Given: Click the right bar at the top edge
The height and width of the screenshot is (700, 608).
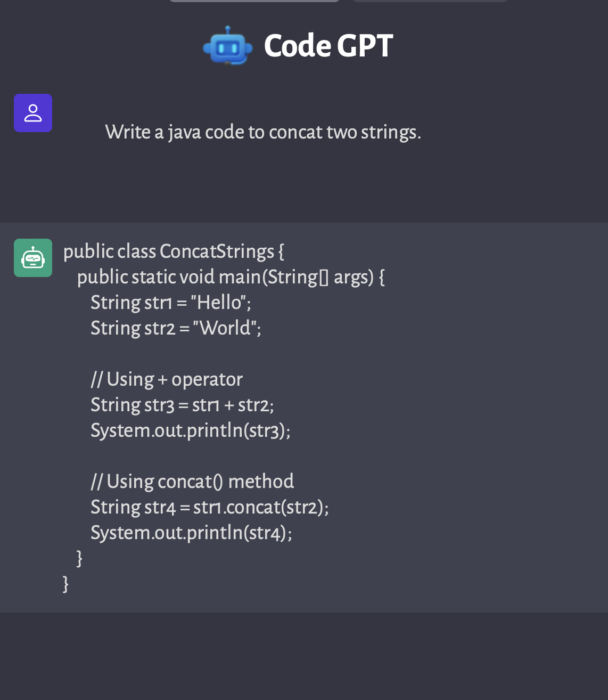Looking at the screenshot, I should click(430, 1).
